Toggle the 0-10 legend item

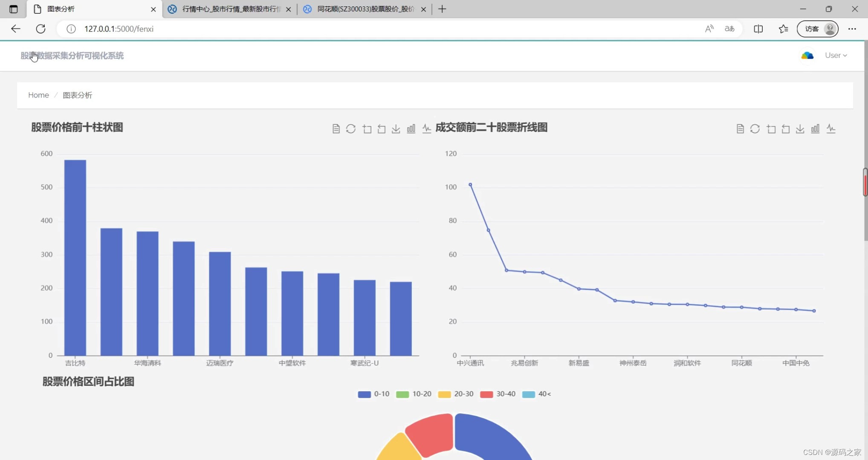[373, 394]
